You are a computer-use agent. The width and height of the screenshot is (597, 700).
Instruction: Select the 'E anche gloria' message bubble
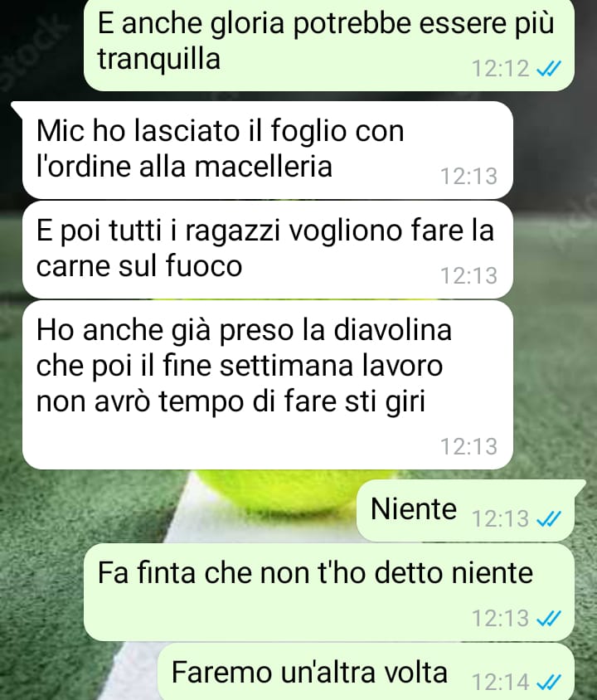(329, 45)
